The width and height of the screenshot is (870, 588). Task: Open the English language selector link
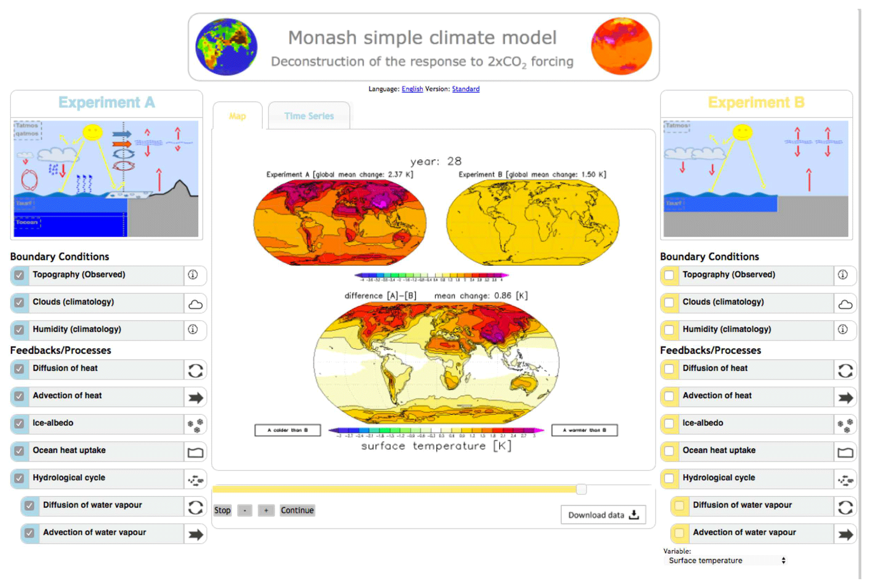412,89
